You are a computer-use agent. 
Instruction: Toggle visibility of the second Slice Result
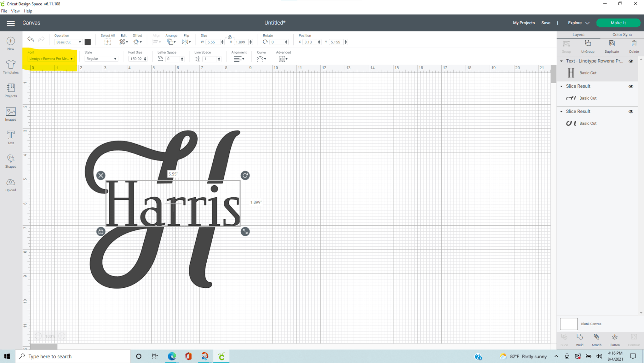point(631,111)
